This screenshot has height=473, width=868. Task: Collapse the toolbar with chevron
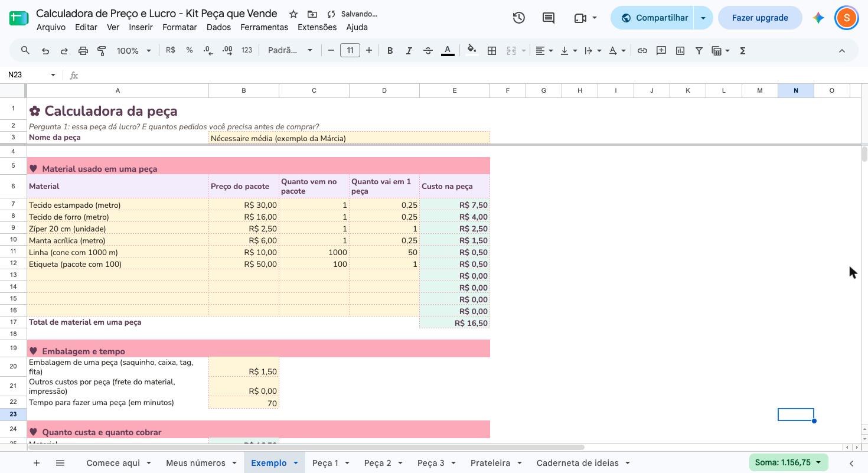[x=842, y=51]
